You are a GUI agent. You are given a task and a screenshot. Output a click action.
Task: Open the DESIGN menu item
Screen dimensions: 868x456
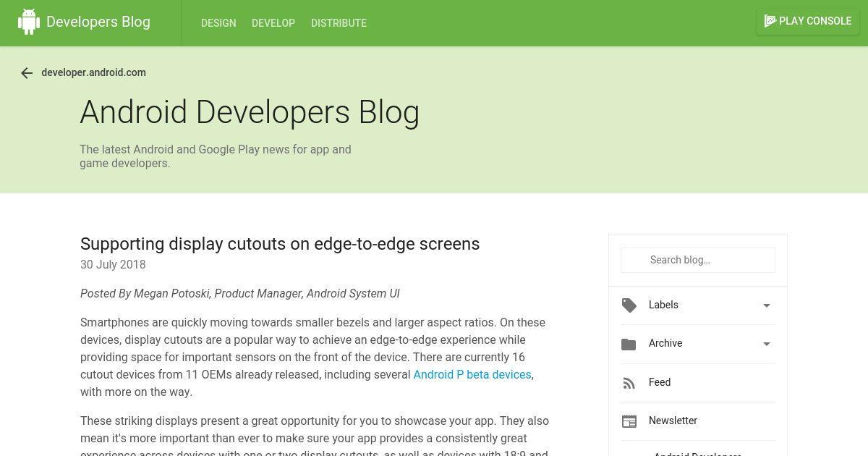pyautogui.click(x=218, y=23)
